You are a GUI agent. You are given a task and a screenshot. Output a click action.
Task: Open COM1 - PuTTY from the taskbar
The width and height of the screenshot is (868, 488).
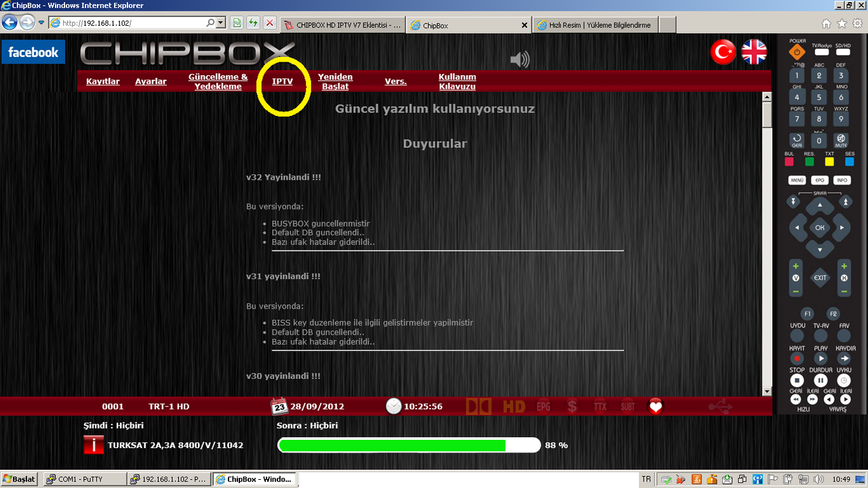pos(84,479)
